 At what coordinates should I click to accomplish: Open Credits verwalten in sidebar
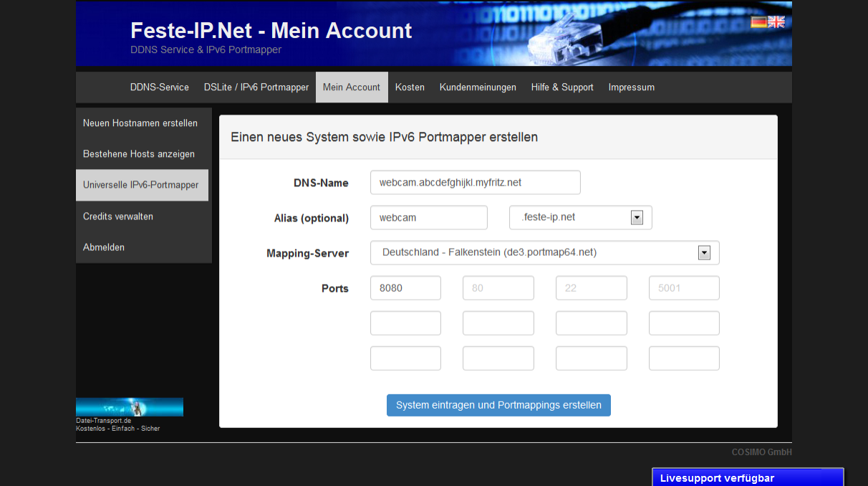point(118,216)
